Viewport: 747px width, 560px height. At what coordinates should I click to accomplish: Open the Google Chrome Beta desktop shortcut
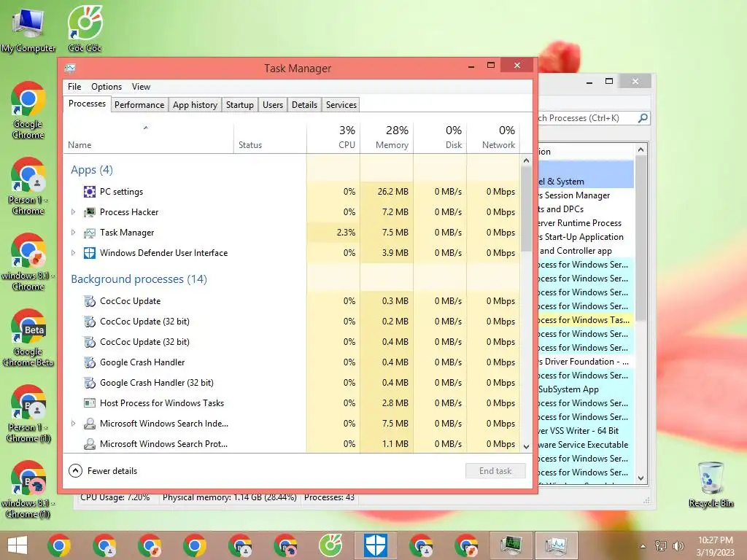tap(28, 338)
